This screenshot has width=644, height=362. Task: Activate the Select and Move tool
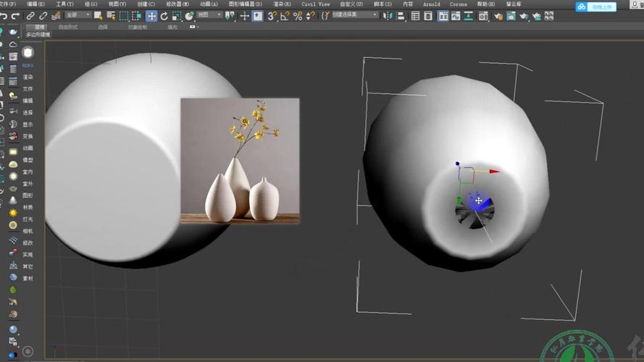[151, 16]
